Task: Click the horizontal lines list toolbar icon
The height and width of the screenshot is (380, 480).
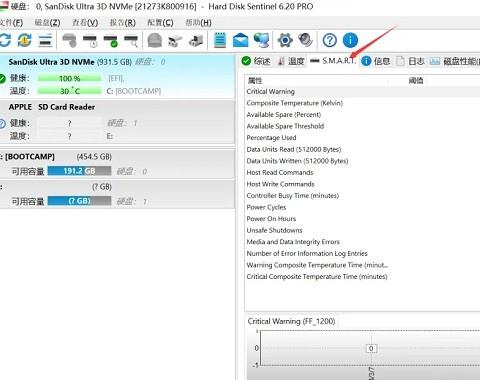Action: 45,40
